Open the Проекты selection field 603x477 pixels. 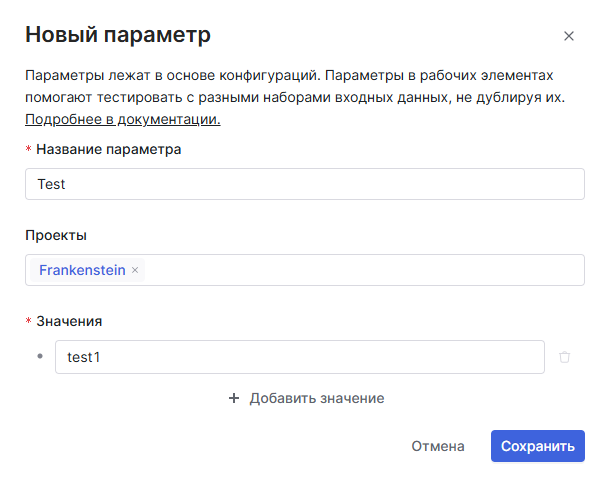(305, 270)
